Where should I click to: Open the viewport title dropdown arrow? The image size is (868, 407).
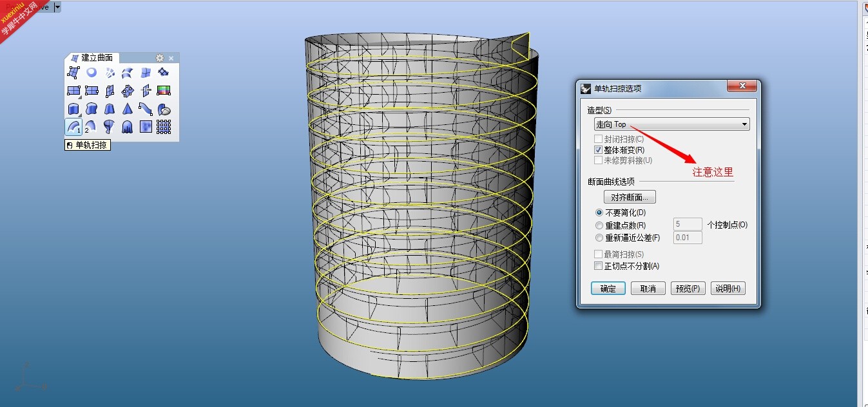(x=57, y=7)
